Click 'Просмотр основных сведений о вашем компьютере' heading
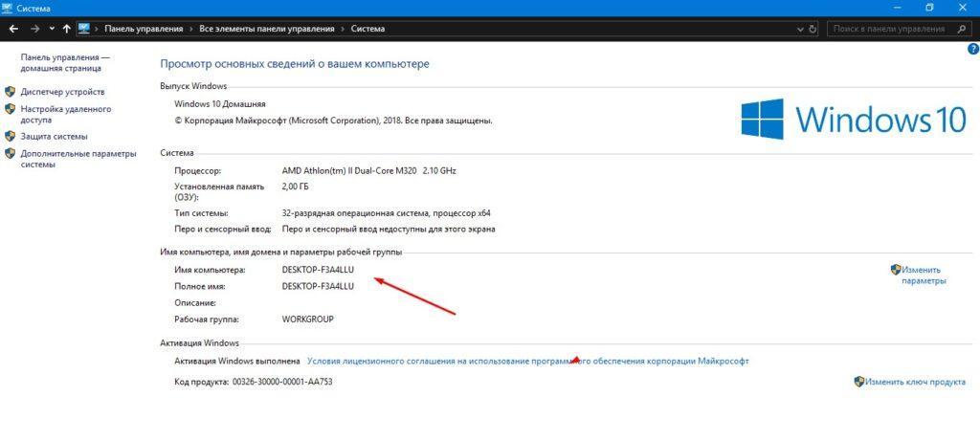The width and height of the screenshot is (980, 440). [x=295, y=64]
